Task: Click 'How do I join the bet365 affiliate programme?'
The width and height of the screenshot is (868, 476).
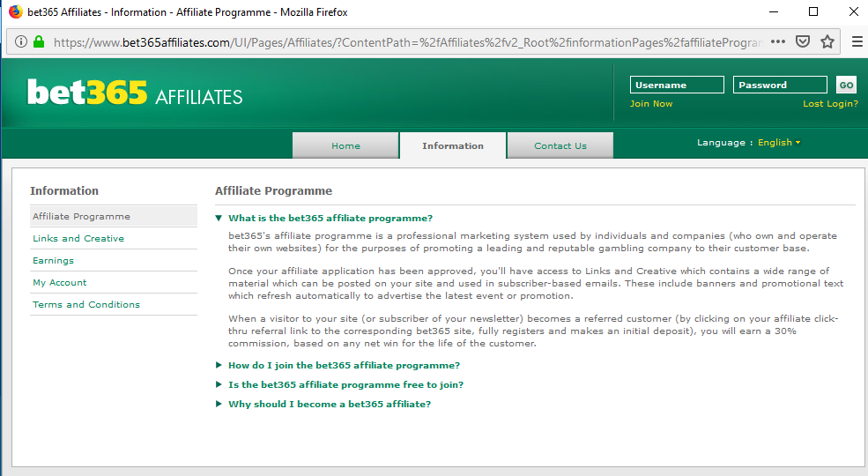Action: (344, 365)
